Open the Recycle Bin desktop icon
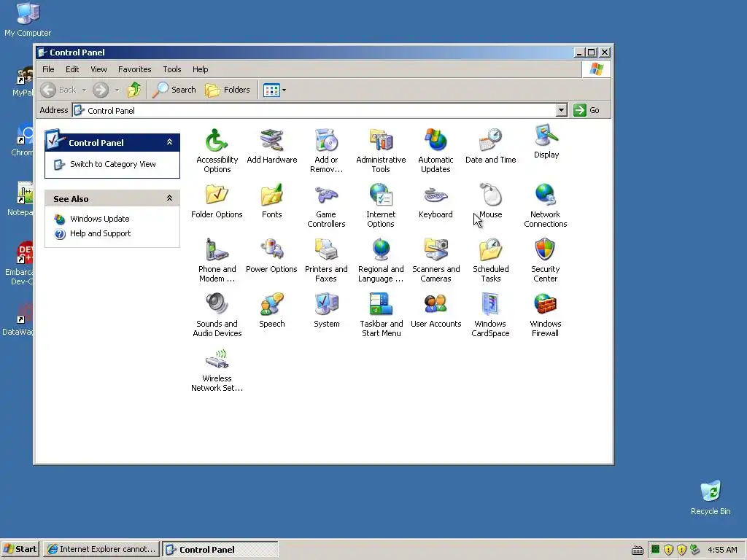Viewport: 747px width, 560px height. point(711,497)
